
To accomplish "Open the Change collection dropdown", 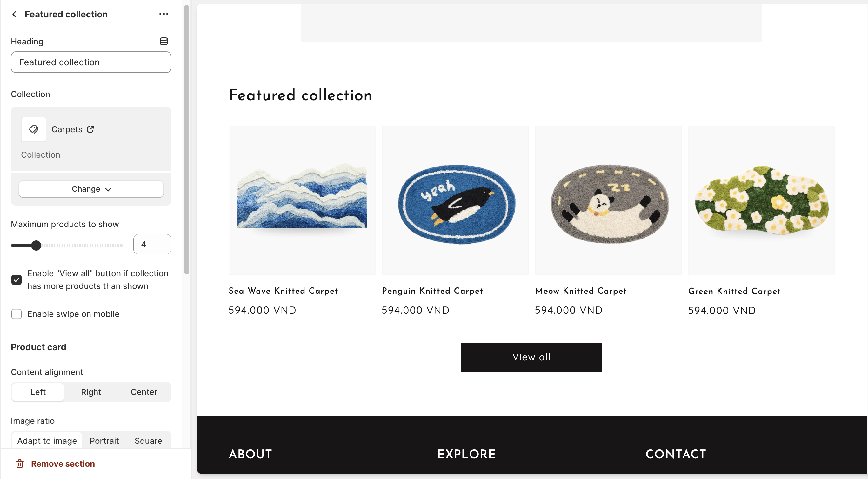I will coord(91,189).
